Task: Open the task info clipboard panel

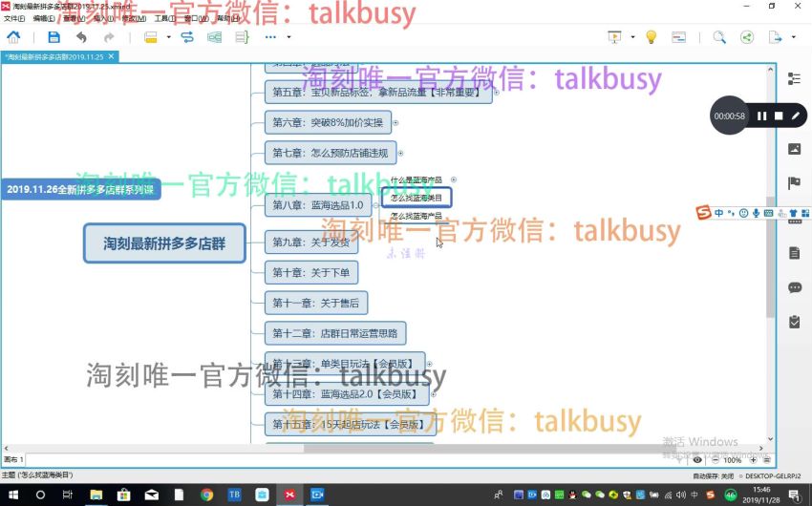Action: (794, 322)
